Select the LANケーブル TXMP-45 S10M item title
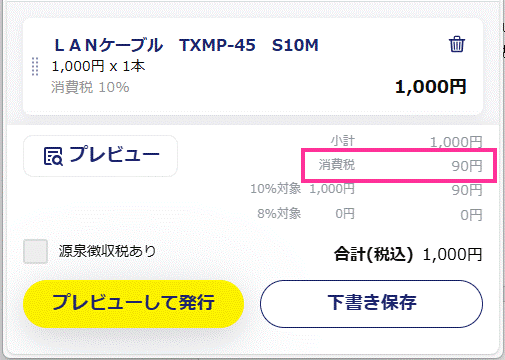This screenshot has height=360, width=505. coord(187,45)
